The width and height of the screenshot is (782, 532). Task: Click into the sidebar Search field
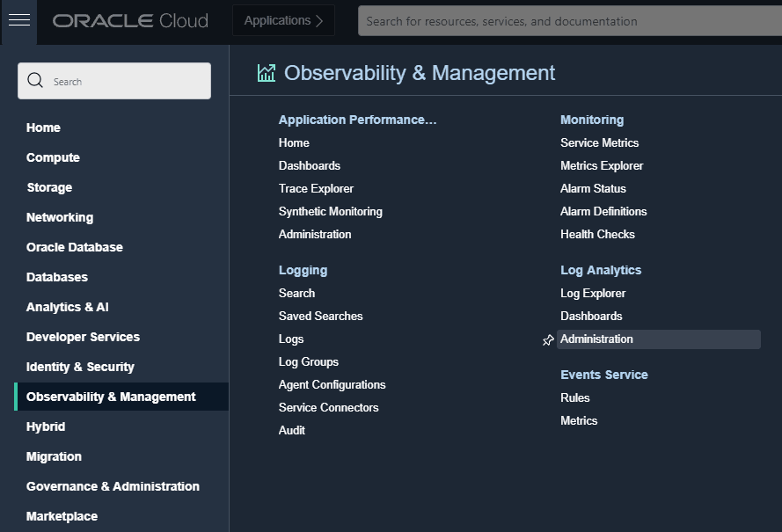[114, 81]
